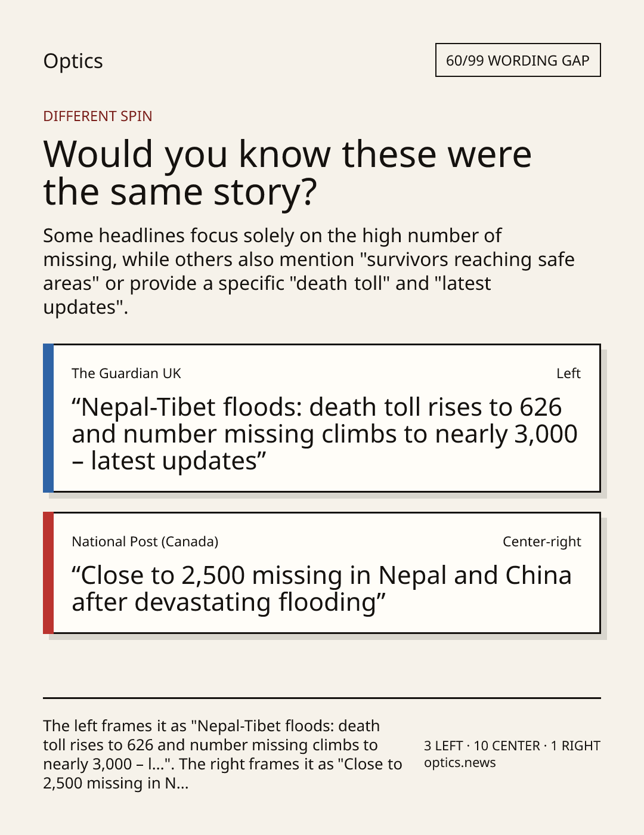Click the summary paragraph about missing headlines
Viewport: 644px width, 835px height.
click(x=309, y=271)
